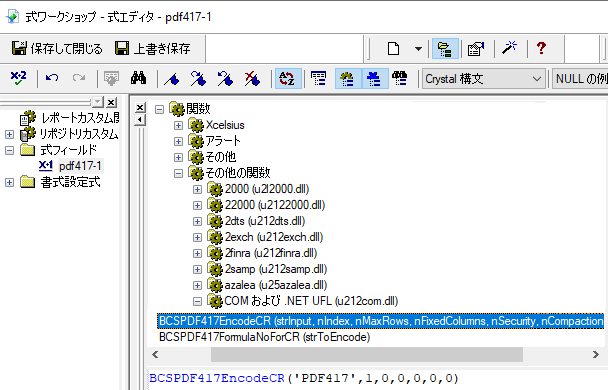Expand the その他 function group
This screenshot has width=608, height=390.
coord(178,157)
